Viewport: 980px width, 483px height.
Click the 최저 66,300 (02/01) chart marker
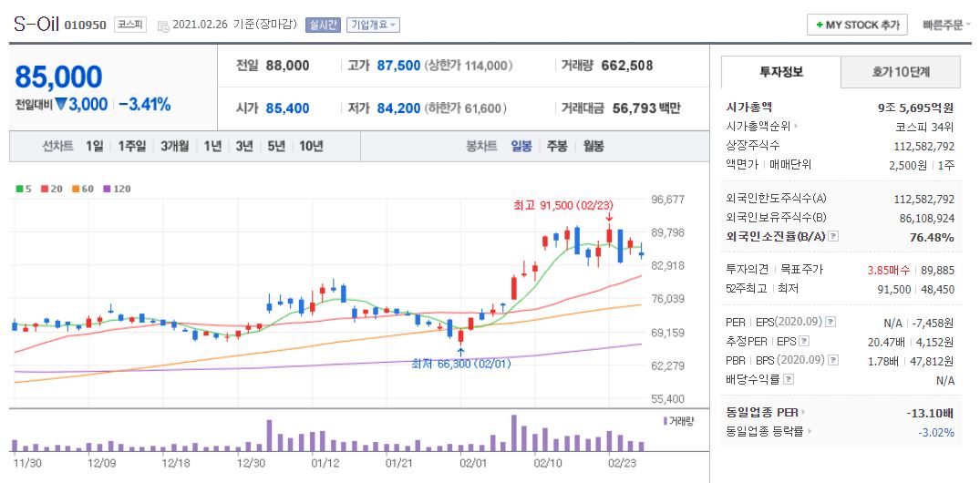tap(461, 364)
